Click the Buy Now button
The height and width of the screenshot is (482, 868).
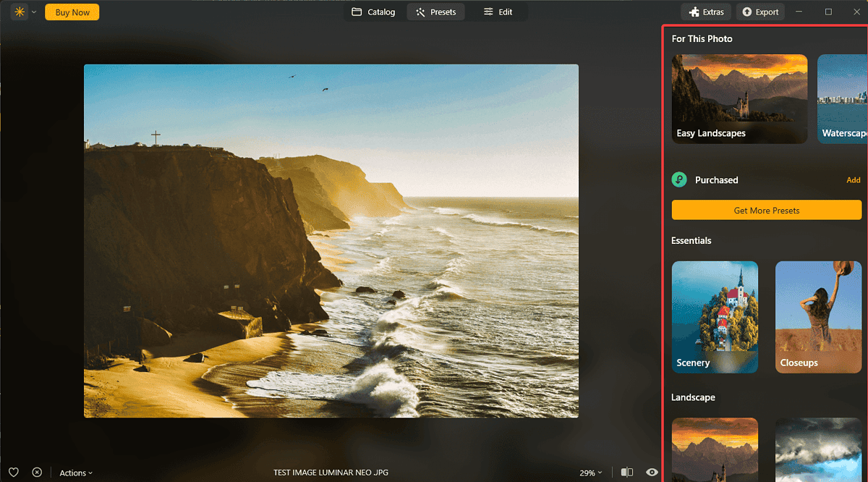tap(72, 12)
